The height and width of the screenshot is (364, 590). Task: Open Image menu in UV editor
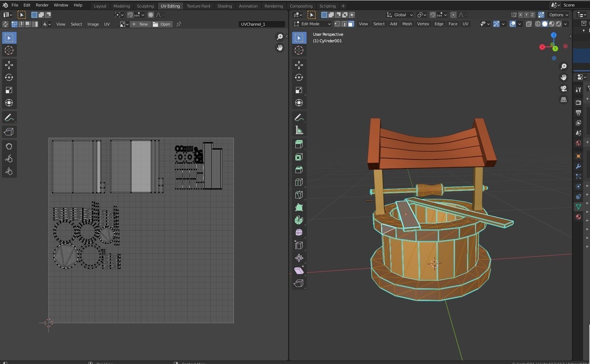tap(93, 24)
